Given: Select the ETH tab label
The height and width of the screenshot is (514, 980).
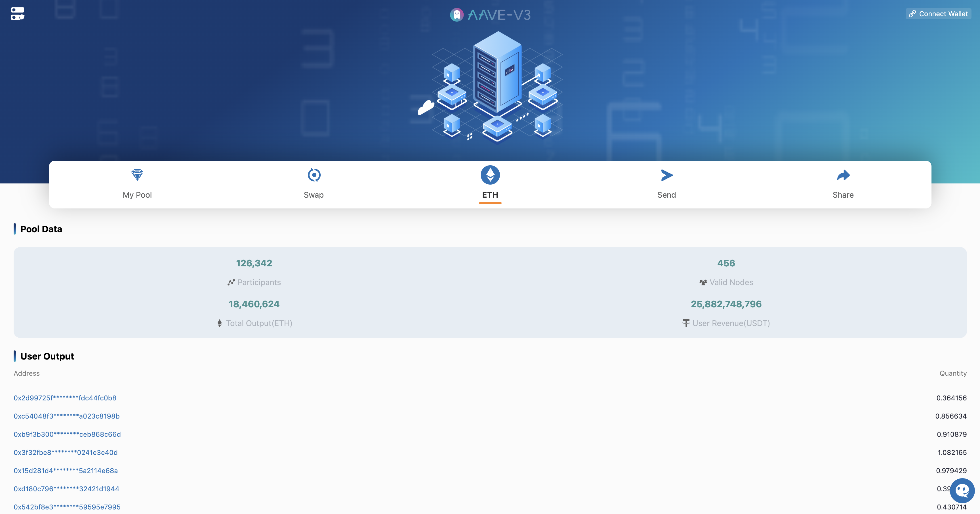Looking at the screenshot, I should pos(490,195).
